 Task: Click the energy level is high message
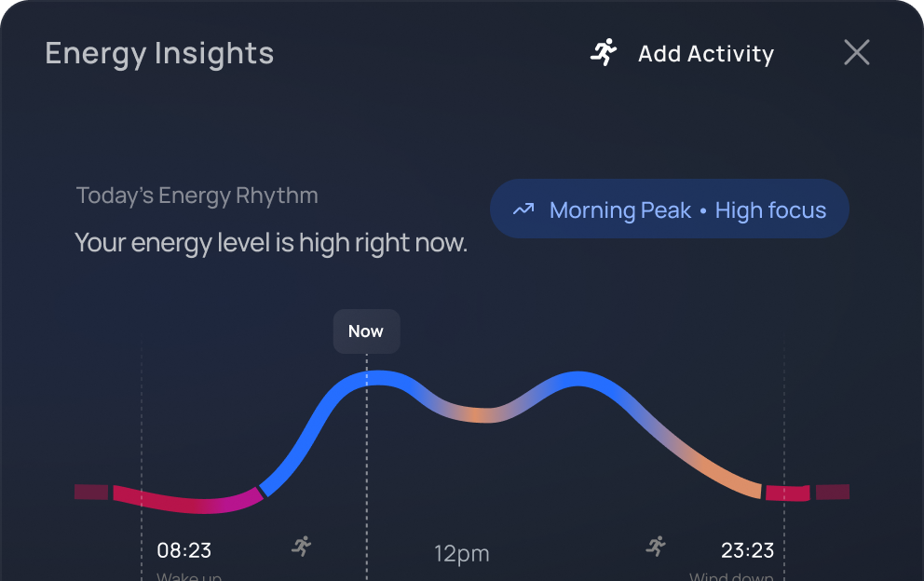pyautogui.click(x=270, y=243)
